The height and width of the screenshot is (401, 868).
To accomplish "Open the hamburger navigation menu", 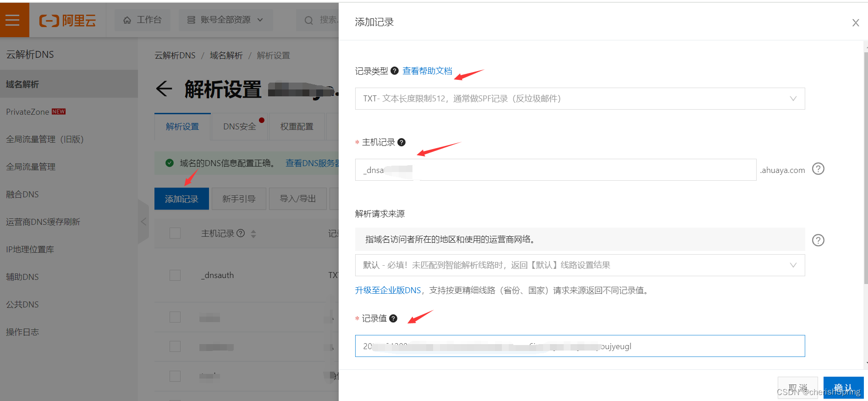I will [12, 20].
